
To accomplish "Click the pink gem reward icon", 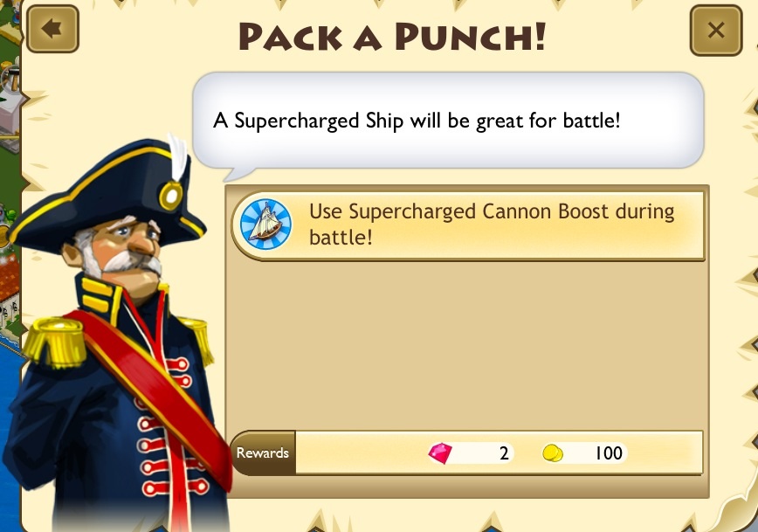I will pos(440,453).
